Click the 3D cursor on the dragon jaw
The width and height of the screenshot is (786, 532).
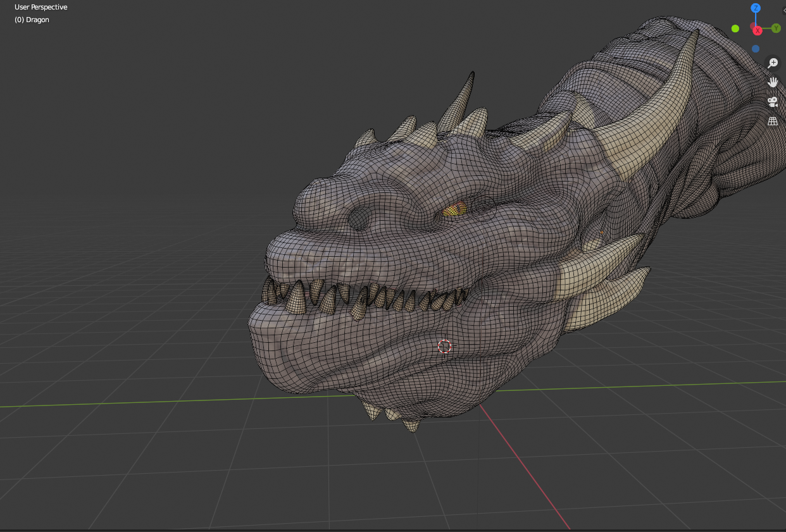(x=445, y=346)
